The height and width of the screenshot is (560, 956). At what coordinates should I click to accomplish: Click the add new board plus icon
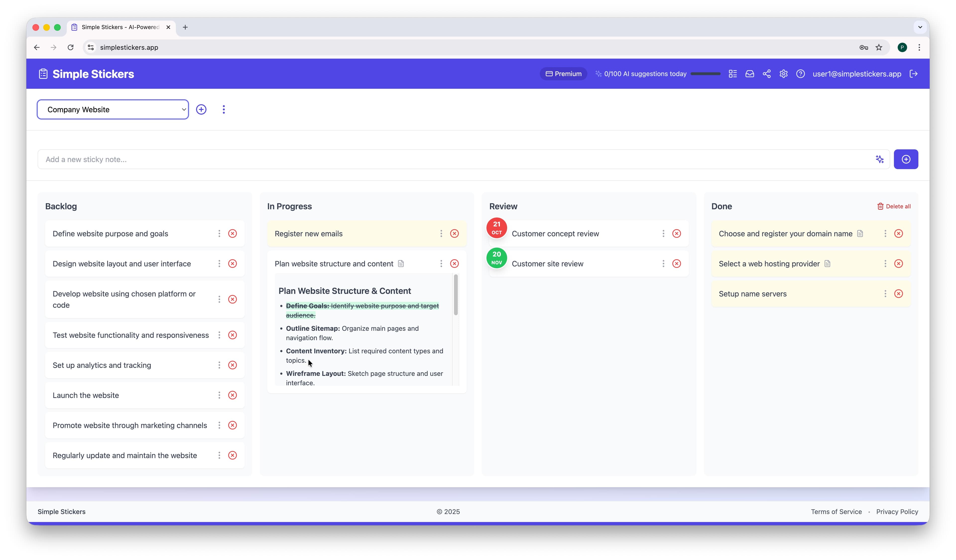point(201,109)
